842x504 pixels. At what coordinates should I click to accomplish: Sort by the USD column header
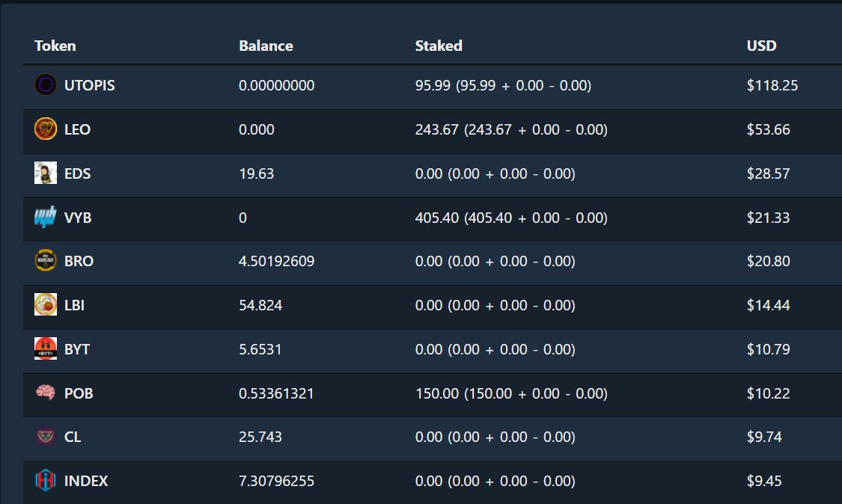tap(761, 46)
